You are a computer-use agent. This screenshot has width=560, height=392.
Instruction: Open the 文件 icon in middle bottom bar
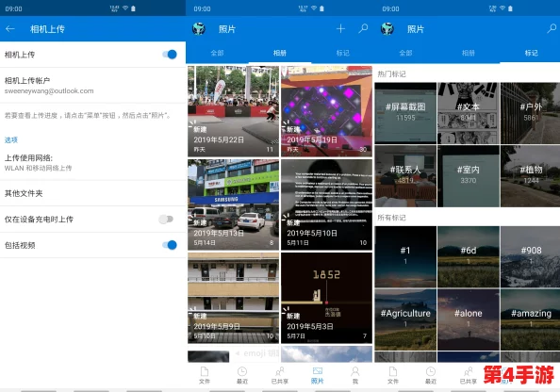[x=205, y=375]
